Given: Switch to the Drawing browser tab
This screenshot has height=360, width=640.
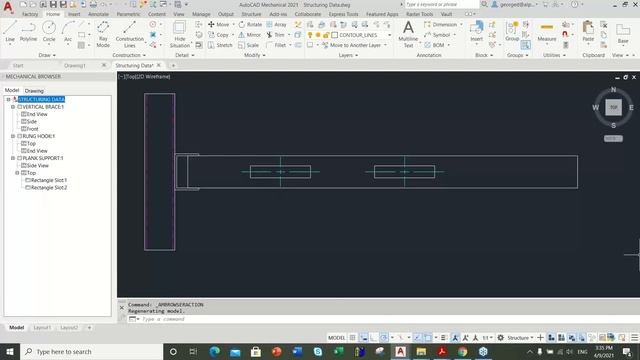Looking at the screenshot, I should coord(34,91).
